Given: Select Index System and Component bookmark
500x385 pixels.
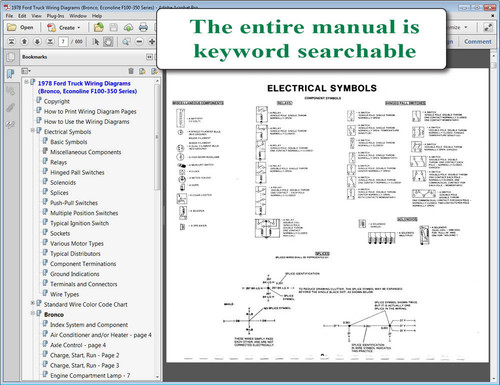Looking at the screenshot, I should click(x=89, y=325).
